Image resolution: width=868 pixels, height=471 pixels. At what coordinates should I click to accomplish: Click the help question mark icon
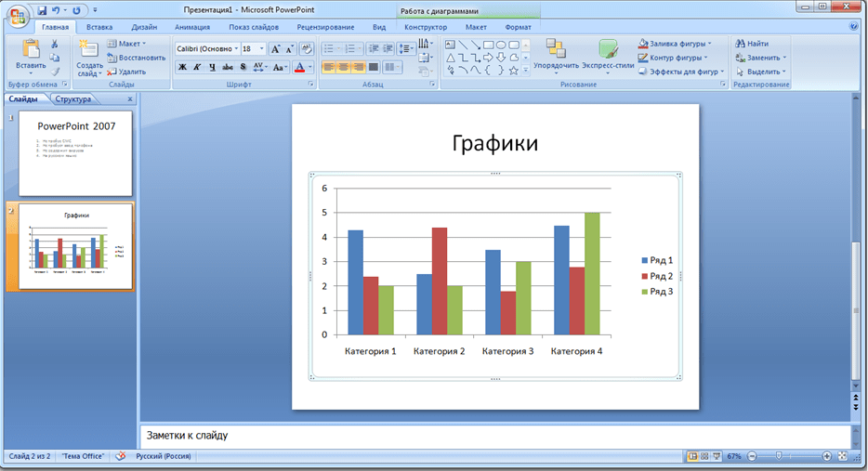(x=853, y=27)
